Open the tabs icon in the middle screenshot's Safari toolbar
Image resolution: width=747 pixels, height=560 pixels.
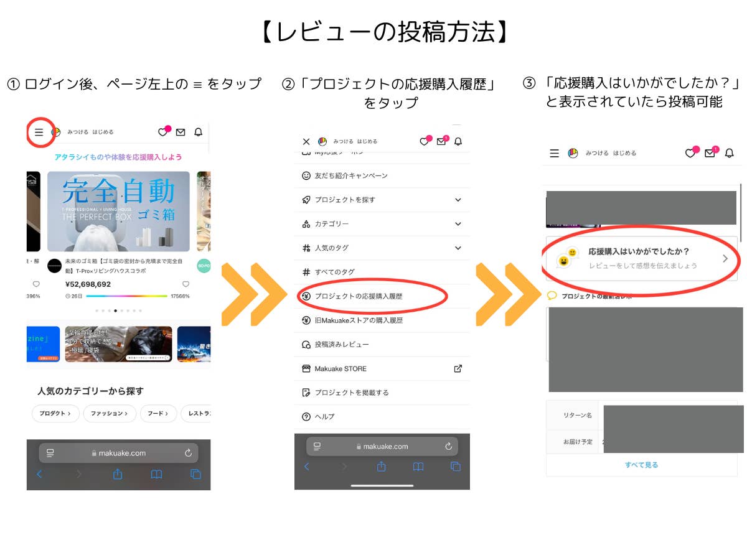click(x=455, y=466)
